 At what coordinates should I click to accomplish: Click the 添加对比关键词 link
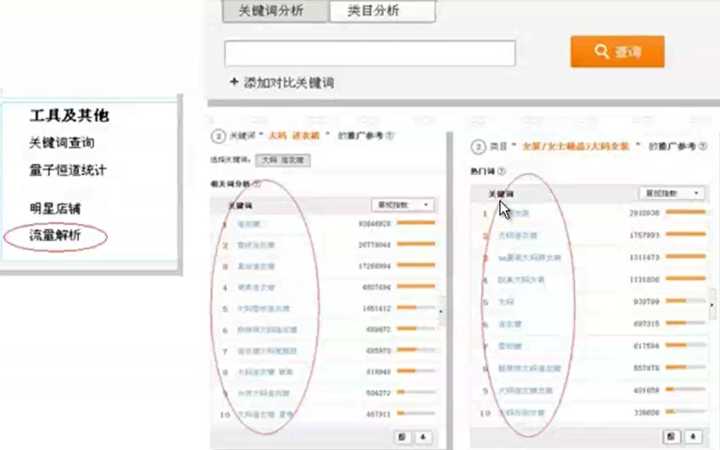pyautogui.click(x=288, y=83)
